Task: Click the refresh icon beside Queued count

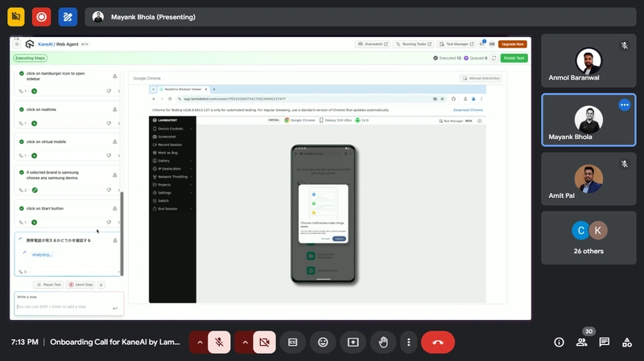Action: click(x=494, y=58)
